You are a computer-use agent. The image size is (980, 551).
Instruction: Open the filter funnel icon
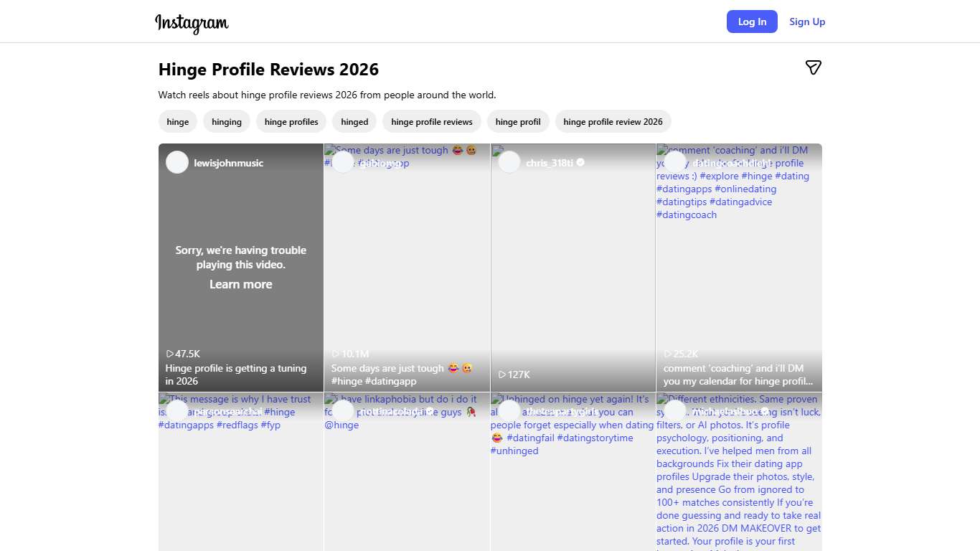tap(814, 67)
